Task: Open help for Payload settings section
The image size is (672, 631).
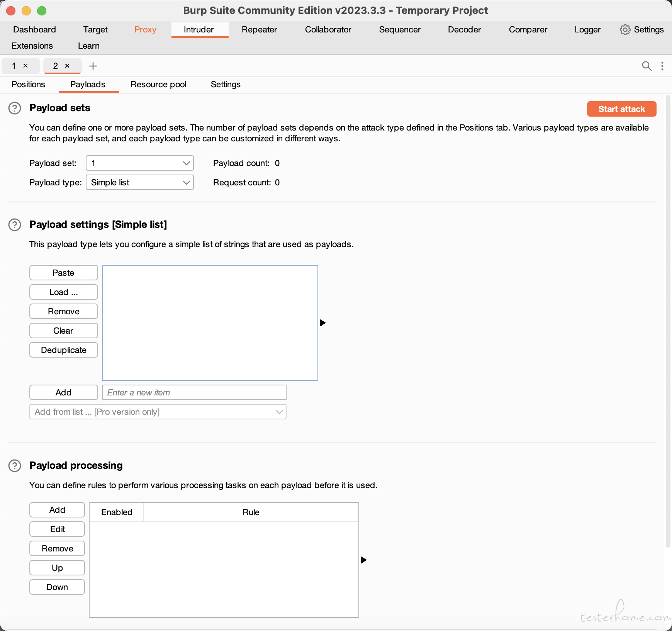Action: (x=15, y=225)
